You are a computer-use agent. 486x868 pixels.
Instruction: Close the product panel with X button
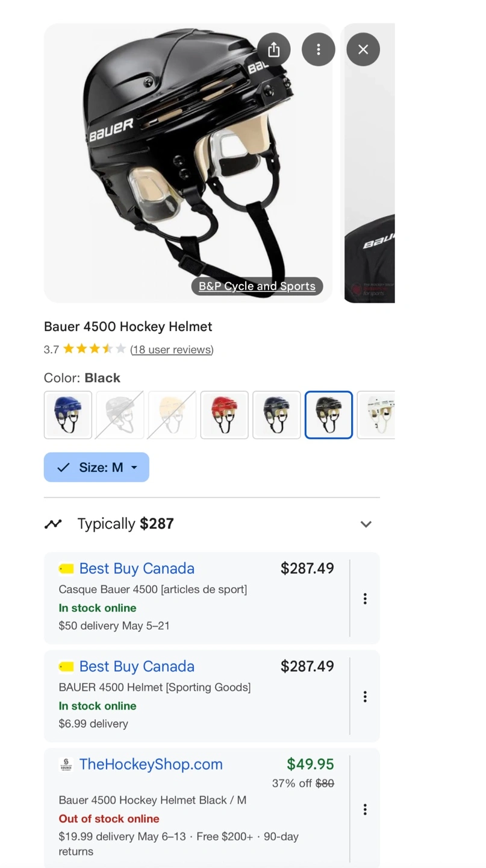(x=363, y=49)
